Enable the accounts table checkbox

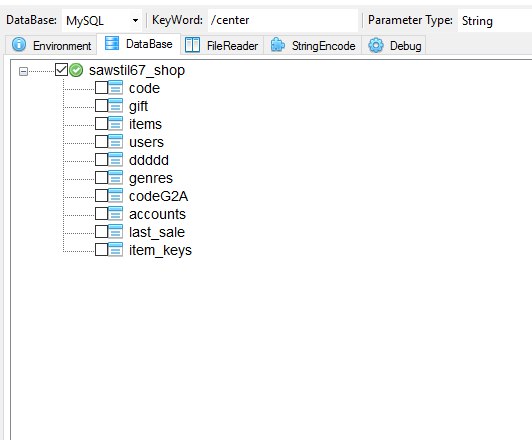coord(101,214)
